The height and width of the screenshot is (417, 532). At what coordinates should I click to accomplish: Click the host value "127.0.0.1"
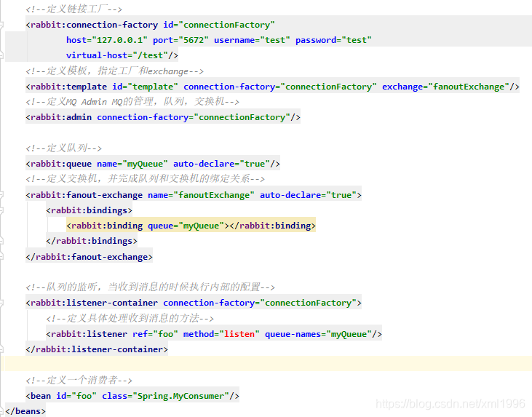120,40
